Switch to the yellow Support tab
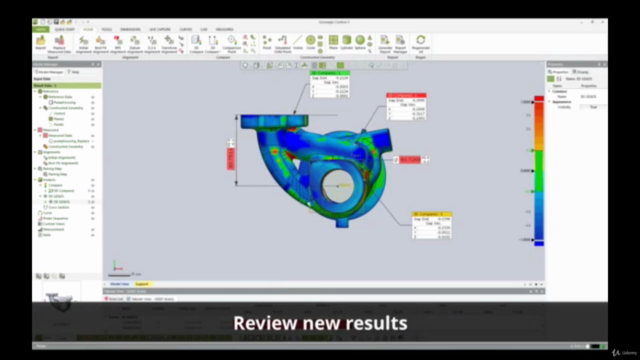The height and width of the screenshot is (360, 640). [x=142, y=284]
